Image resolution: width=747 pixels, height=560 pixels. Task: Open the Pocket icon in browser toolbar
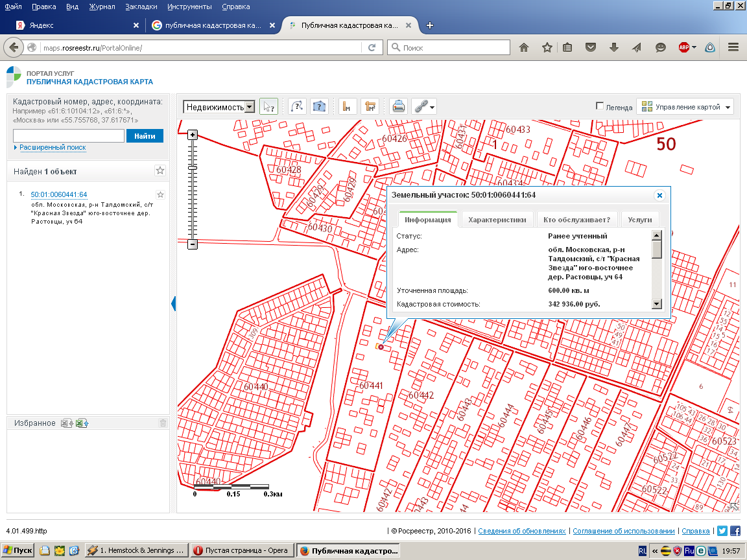[x=591, y=47]
